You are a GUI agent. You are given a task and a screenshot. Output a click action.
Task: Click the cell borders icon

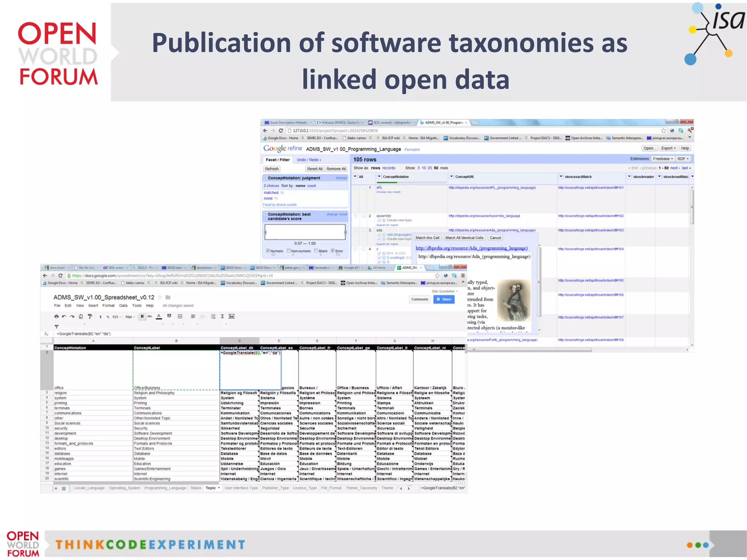click(x=180, y=316)
